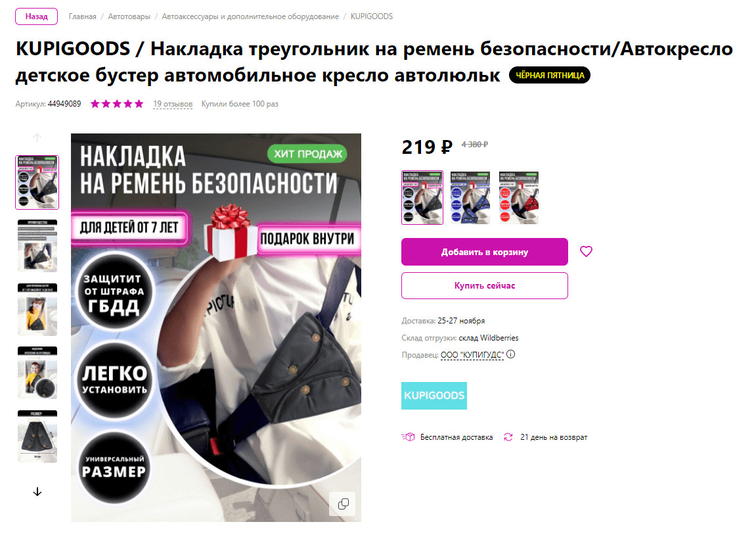Click the Назад button
The width and height of the screenshot is (756, 545).
(x=37, y=16)
